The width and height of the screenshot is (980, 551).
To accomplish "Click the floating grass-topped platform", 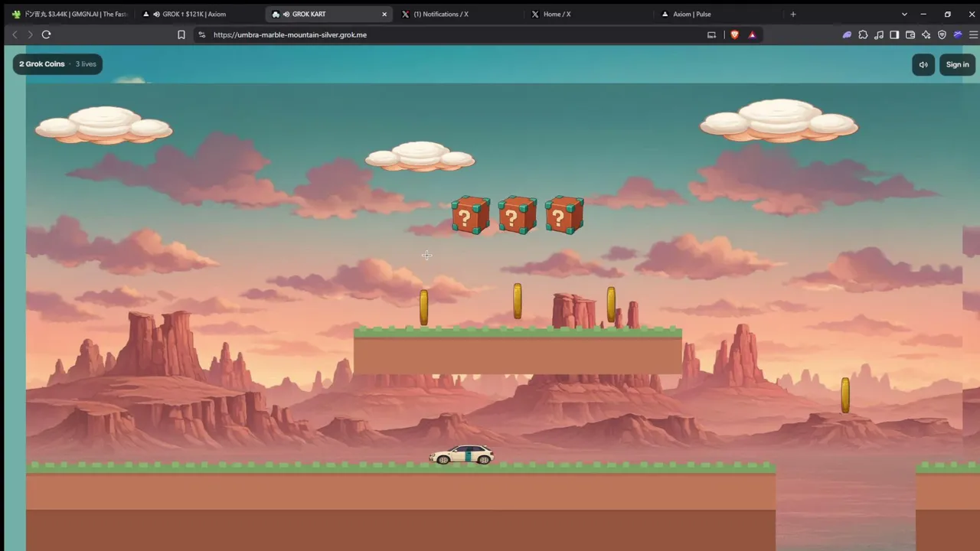I will pos(518,351).
